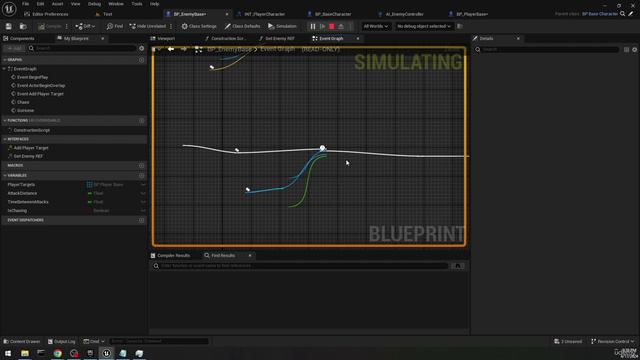
Task: Open the All Worlds dropdown
Action: [376, 26]
